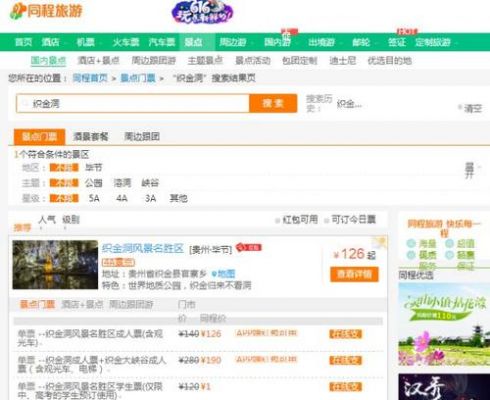Click the 织金洞 search input field
490x400 pixels.
[x=133, y=104]
